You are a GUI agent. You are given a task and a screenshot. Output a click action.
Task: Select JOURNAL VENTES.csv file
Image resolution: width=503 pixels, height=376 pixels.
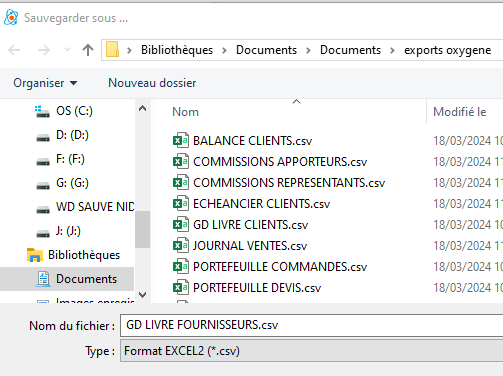tap(250, 246)
